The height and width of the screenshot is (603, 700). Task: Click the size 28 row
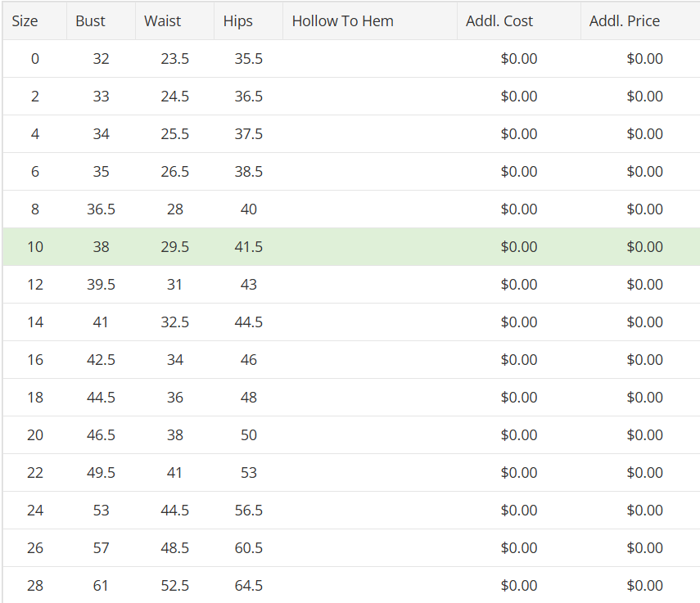click(351, 585)
